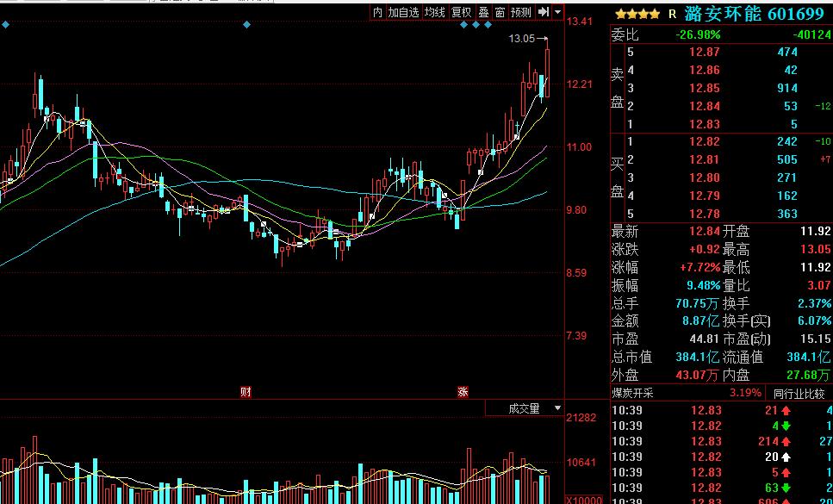833x504 pixels.
Task: Click the 叠 overlay button
Action: click(483, 12)
